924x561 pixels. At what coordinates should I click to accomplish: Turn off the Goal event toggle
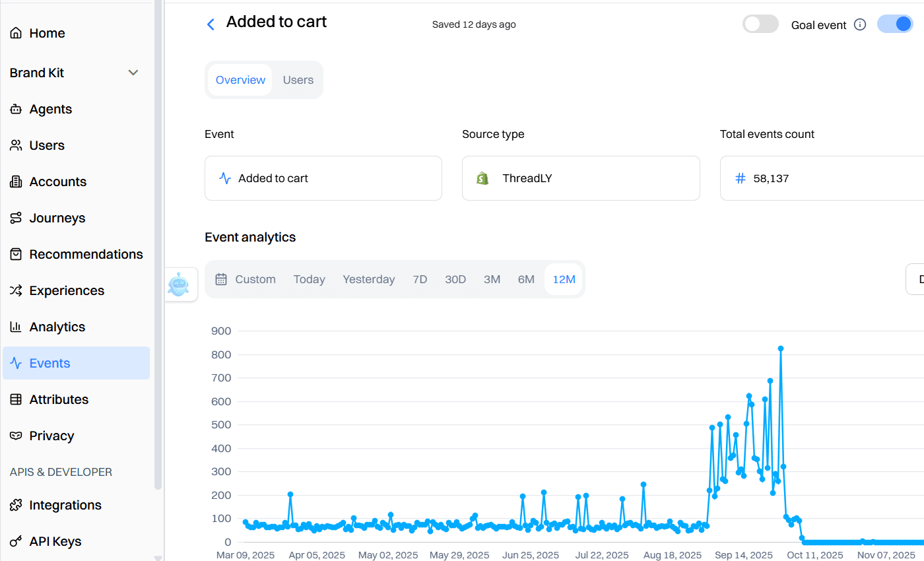pos(894,24)
